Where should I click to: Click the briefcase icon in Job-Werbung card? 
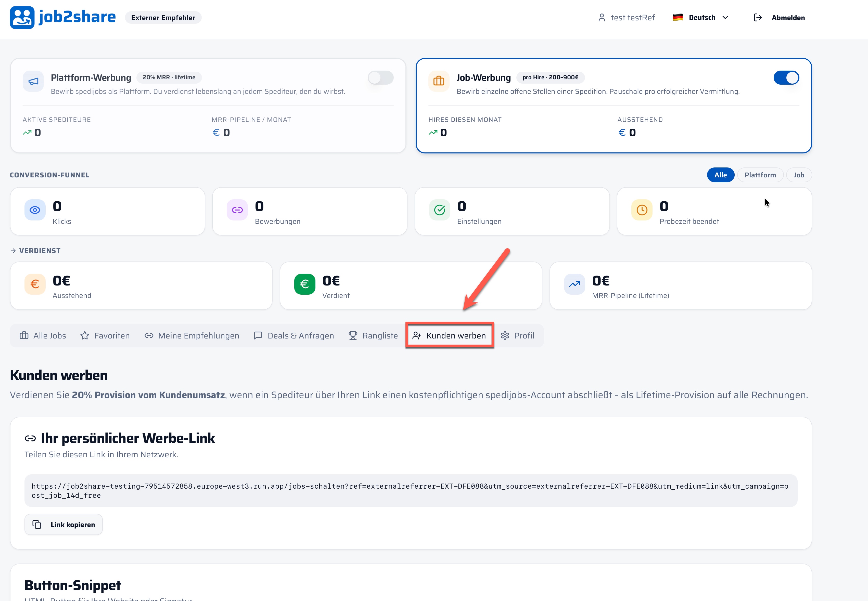439,81
